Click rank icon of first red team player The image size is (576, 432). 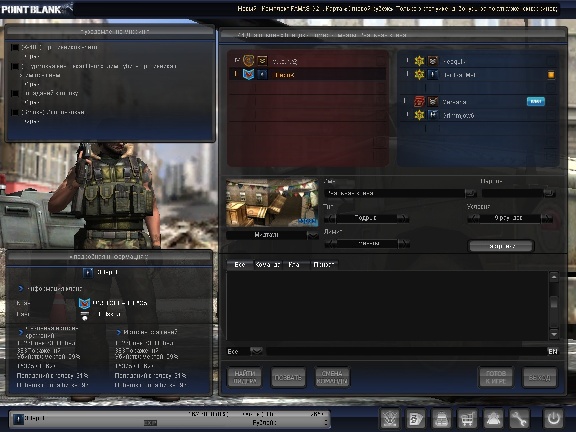coord(262,60)
